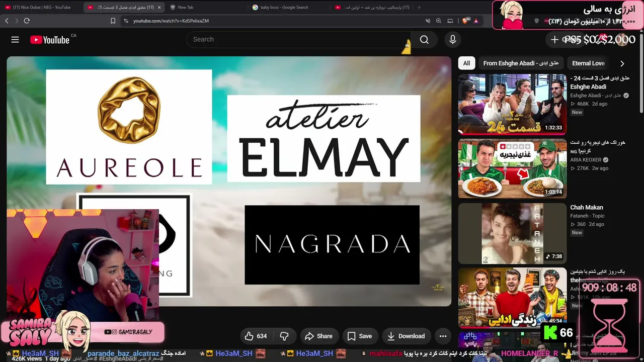The image size is (644, 362).
Task: Go to YouTube home via logo
Action: click(x=50, y=40)
